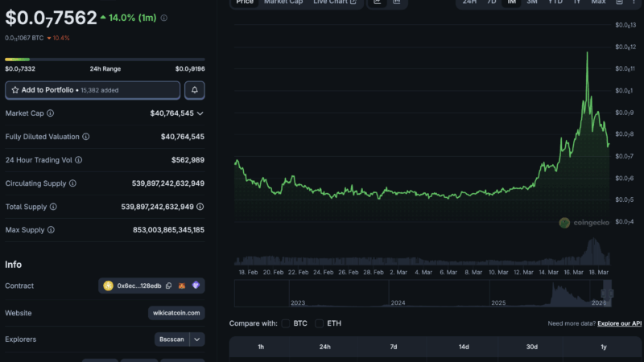
Task: Switch to Market Cap chart tab
Action: 283,2
